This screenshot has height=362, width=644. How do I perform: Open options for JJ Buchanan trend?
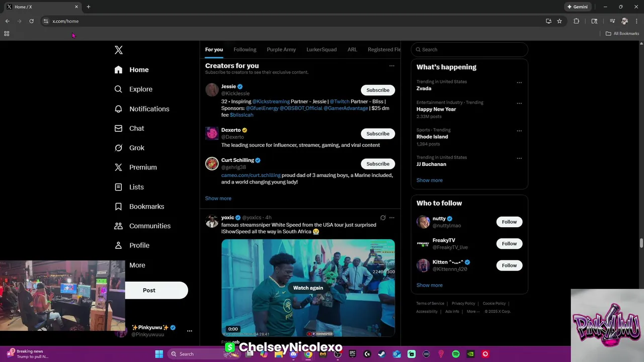pos(519,158)
